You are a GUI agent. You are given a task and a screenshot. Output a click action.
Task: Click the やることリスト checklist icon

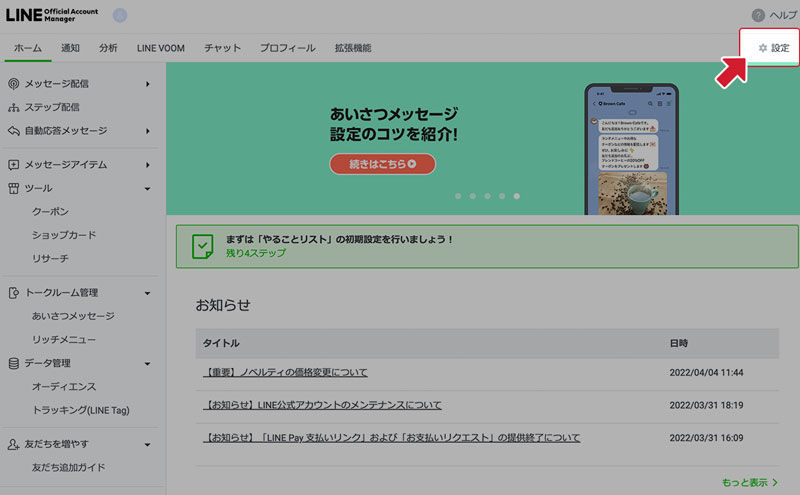203,246
